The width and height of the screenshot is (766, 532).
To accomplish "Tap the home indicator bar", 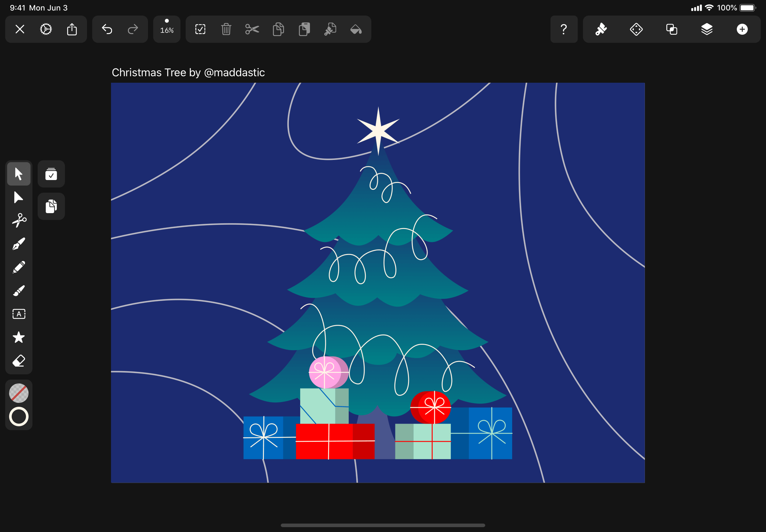I will [x=383, y=525].
